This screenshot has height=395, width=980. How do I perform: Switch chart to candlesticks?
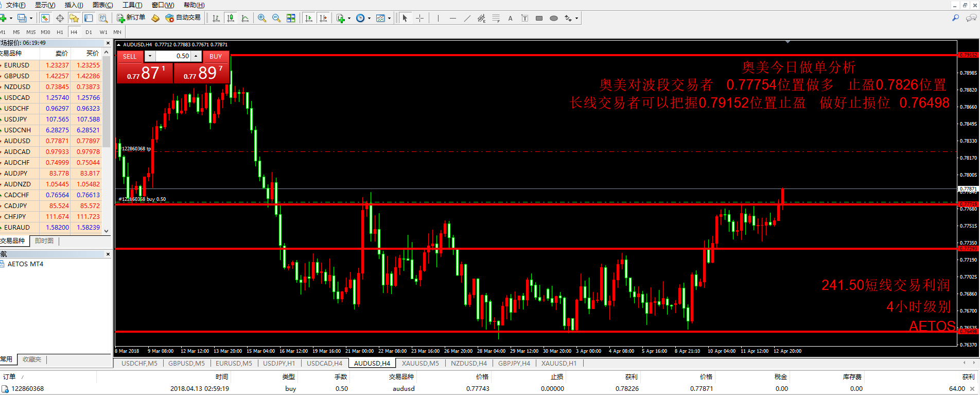coord(231,18)
